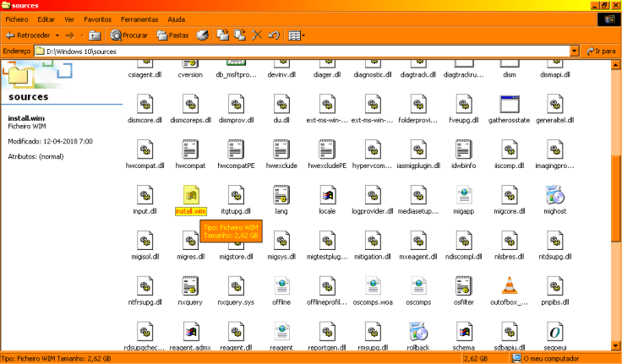The image size is (622, 364).
Task: Open the Procurar search pane
Action: pos(129,35)
